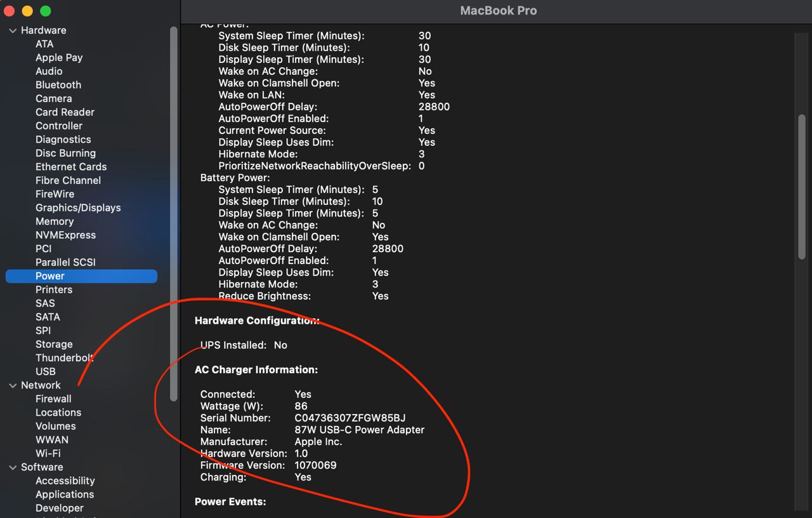The image size is (812, 518).
Task: Click the sidebar vertical scrollbar
Action: [174, 213]
